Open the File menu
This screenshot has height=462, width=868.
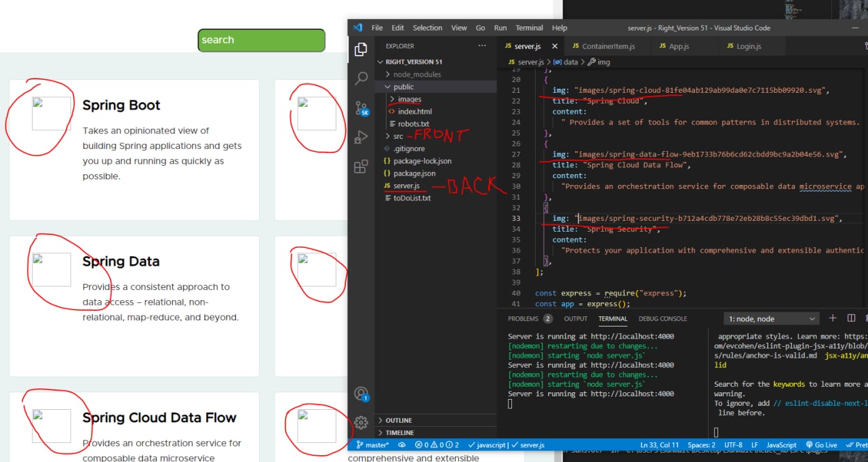click(x=377, y=28)
